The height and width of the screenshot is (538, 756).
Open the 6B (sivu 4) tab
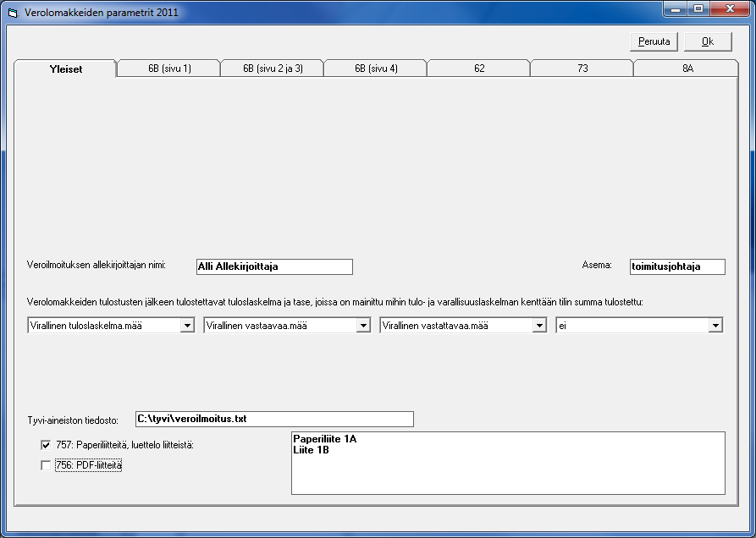[376, 69]
